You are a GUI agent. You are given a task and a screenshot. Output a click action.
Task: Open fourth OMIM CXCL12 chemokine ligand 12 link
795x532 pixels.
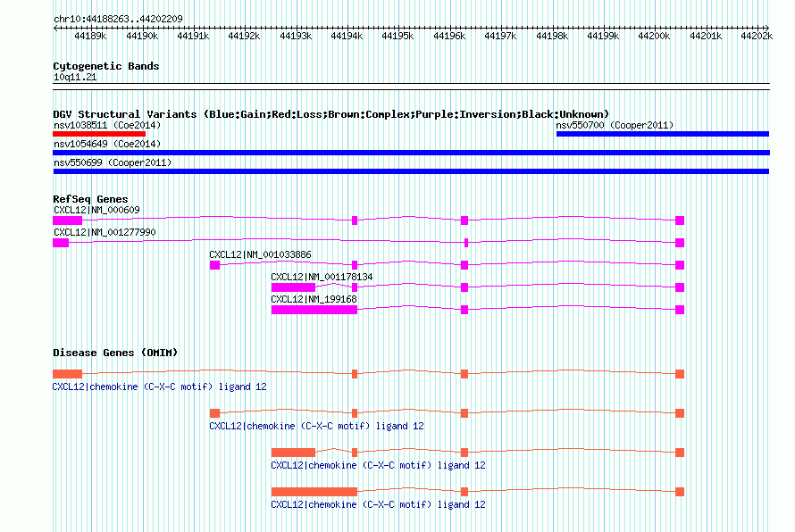(378, 504)
